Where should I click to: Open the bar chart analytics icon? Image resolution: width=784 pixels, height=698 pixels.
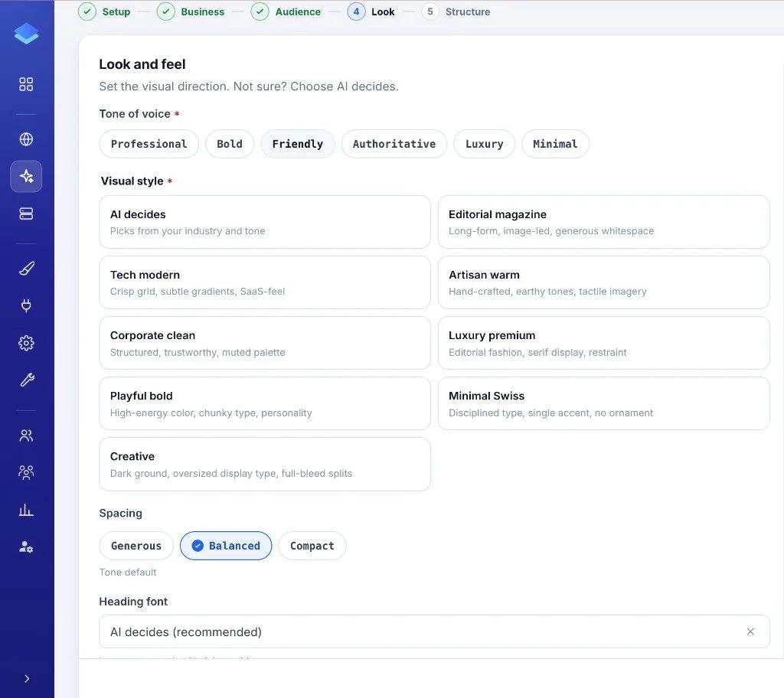click(26, 510)
